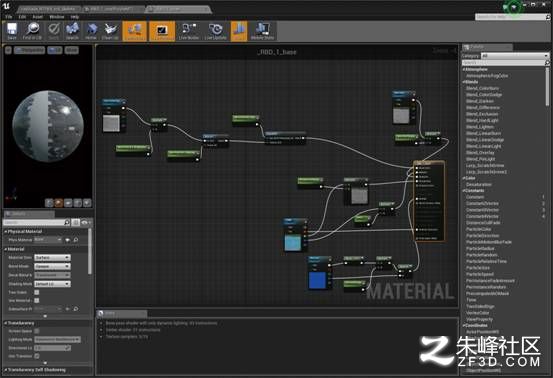
Task: Open the Shading Model dropdown
Action: pos(52,284)
